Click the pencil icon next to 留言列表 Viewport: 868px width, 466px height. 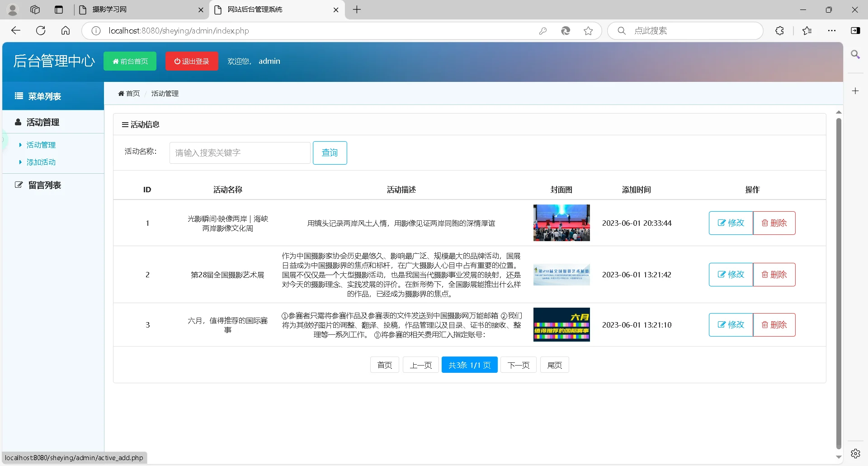[x=19, y=185]
